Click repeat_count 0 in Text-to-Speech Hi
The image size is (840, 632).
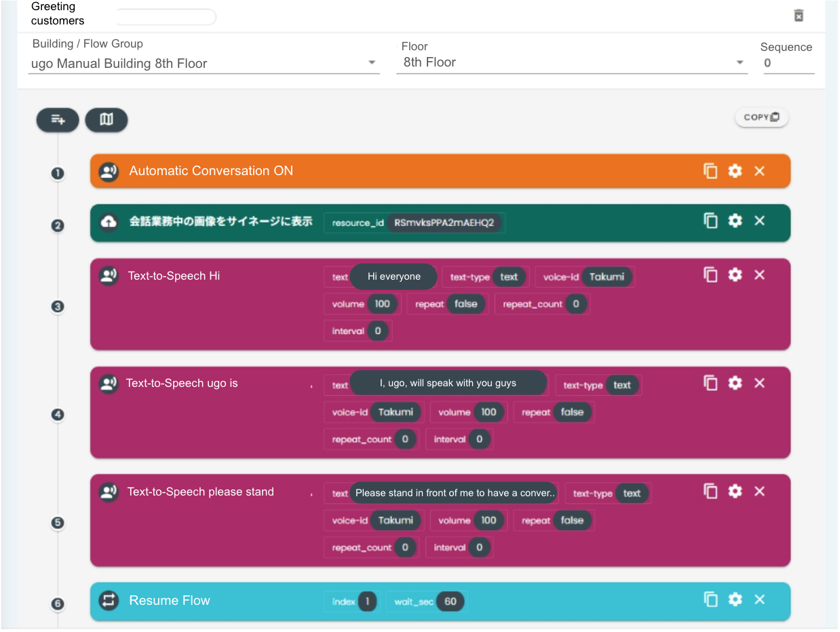coord(576,303)
